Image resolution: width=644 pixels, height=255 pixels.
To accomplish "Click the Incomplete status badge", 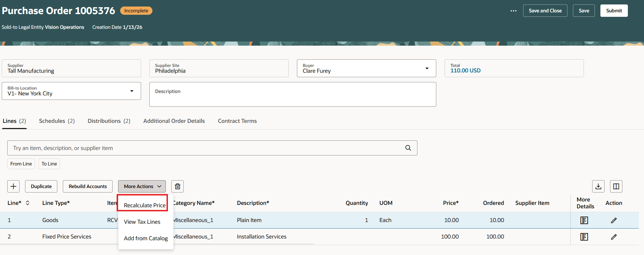I will [x=136, y=11].
